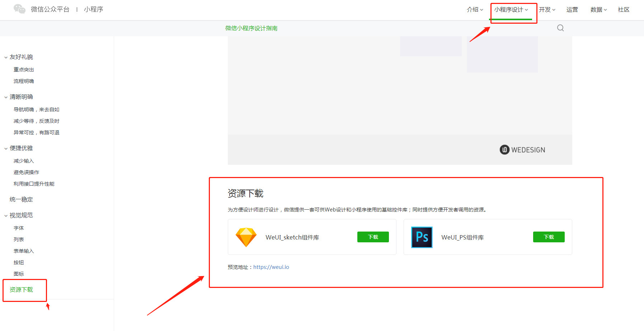This screenshot has width=644, height=331.
Task: Download the WeUI_PS组件库
Action: click(549, 237)
